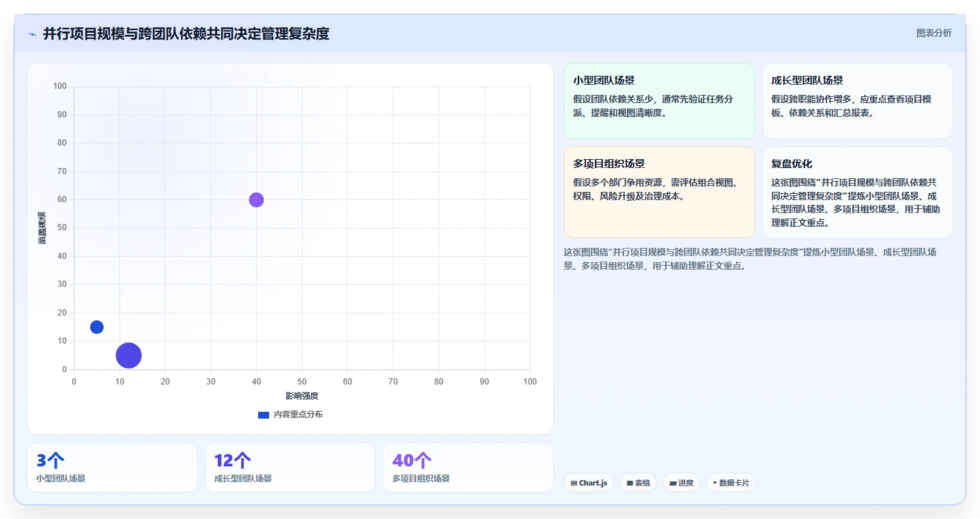
Task: Click the 数据卡片 tag chip
Action: point(731,483)
